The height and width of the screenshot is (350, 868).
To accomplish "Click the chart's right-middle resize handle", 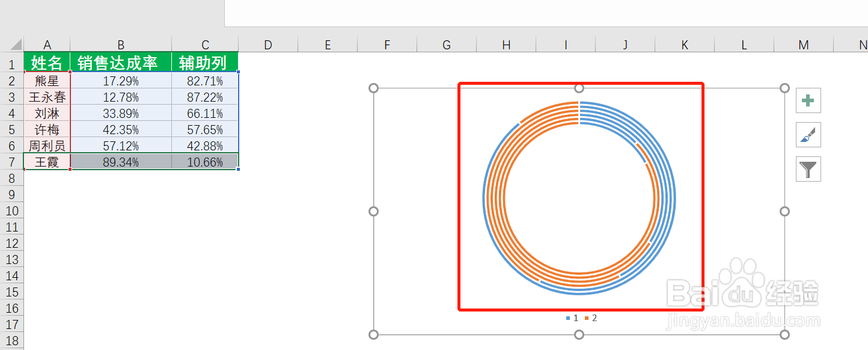I will (784, 211).
